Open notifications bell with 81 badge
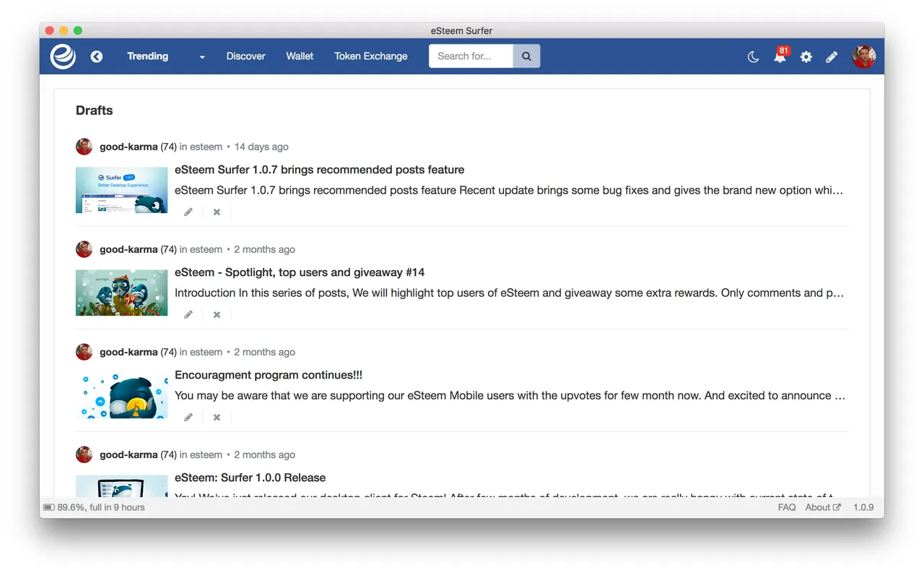Screen dimensions: 924x575 pos(780,56)
